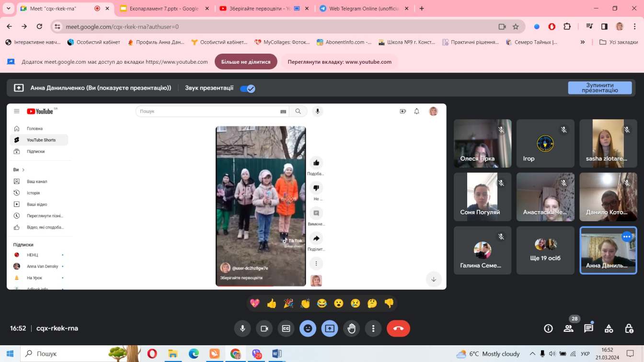Send the thinking face reaction
Viewport: 644px width, 362px height.
click(x=372, y=303)
